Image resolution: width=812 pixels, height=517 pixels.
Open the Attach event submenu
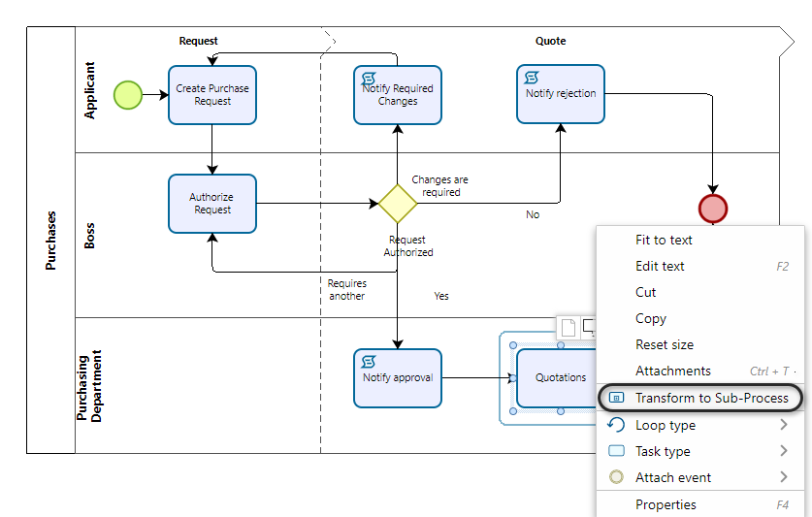tap(784, 477)
